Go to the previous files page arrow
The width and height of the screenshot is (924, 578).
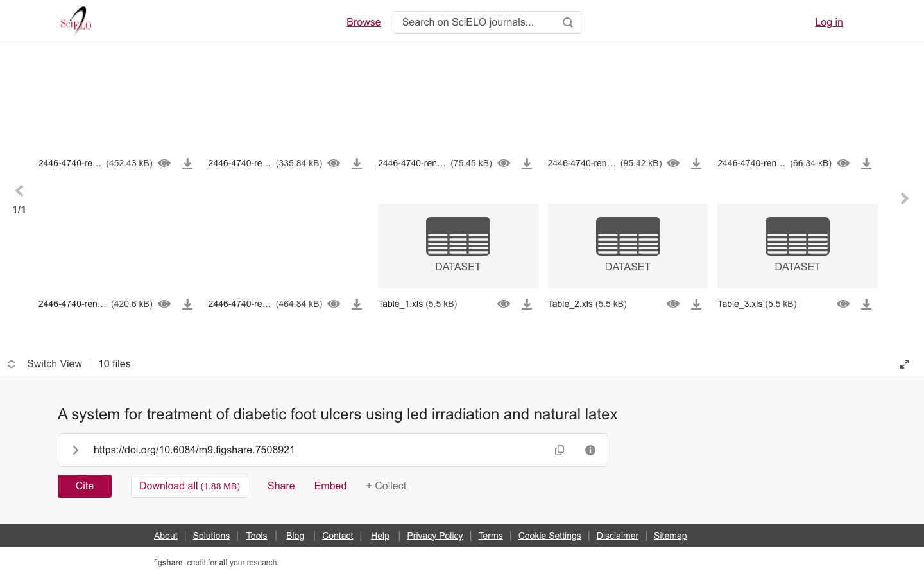pyautogui.click(x=19, y=191)
